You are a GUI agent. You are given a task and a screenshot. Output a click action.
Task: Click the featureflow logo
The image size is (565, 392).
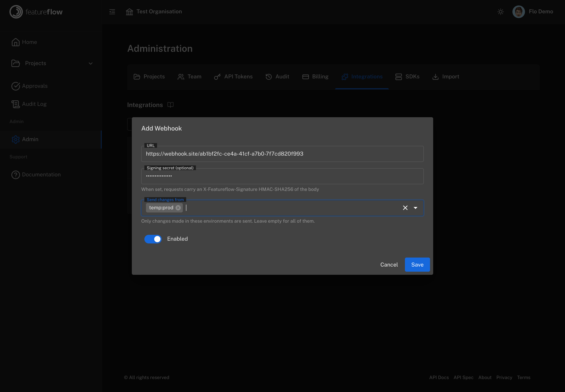[x=36, y=12]
